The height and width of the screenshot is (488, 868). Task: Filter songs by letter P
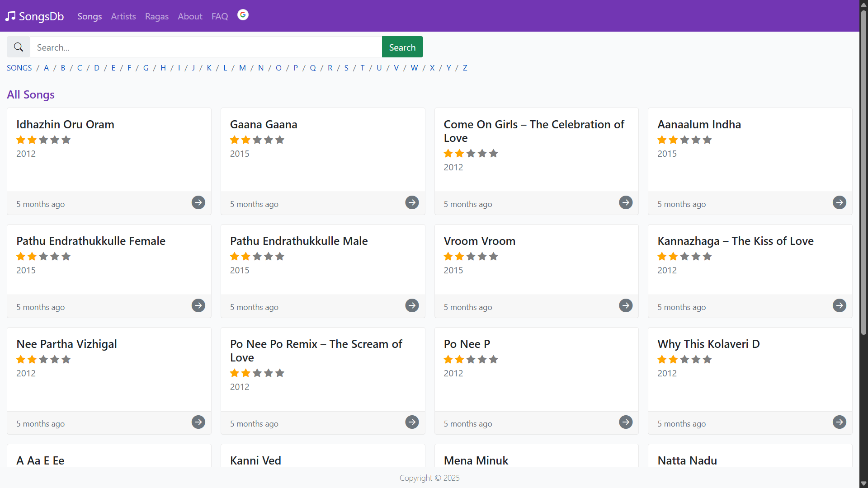click(296, 68)
